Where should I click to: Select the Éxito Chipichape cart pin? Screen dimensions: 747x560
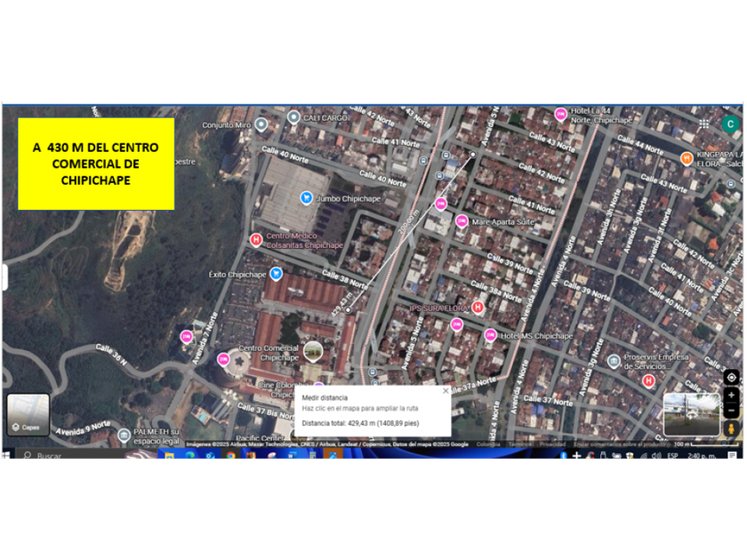tap(276, 274)
